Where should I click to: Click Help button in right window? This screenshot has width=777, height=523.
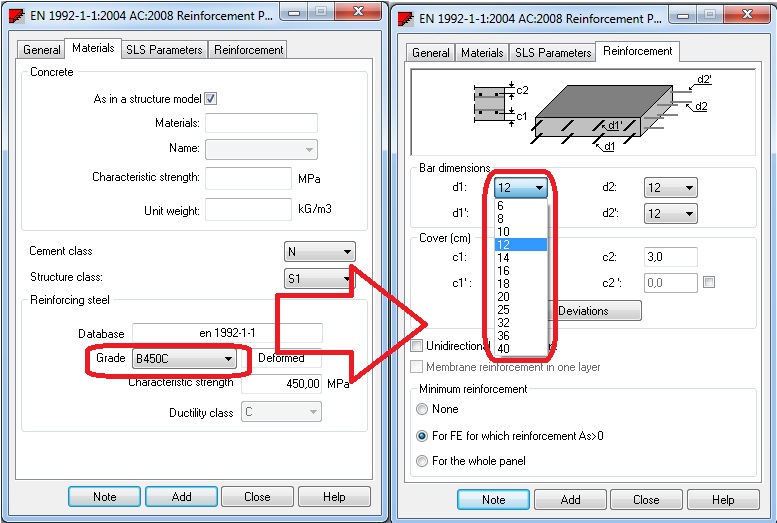pyautogui.click(x=723, y=500)
